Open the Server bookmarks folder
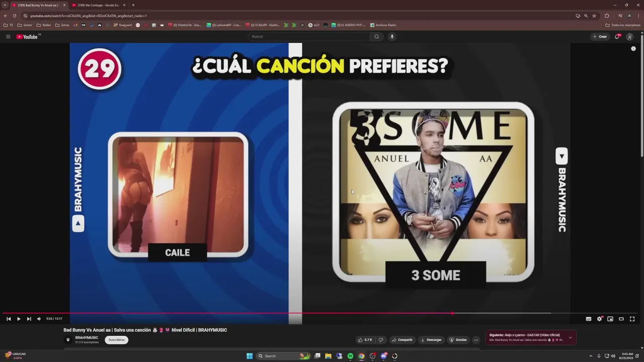 (24, 25)
